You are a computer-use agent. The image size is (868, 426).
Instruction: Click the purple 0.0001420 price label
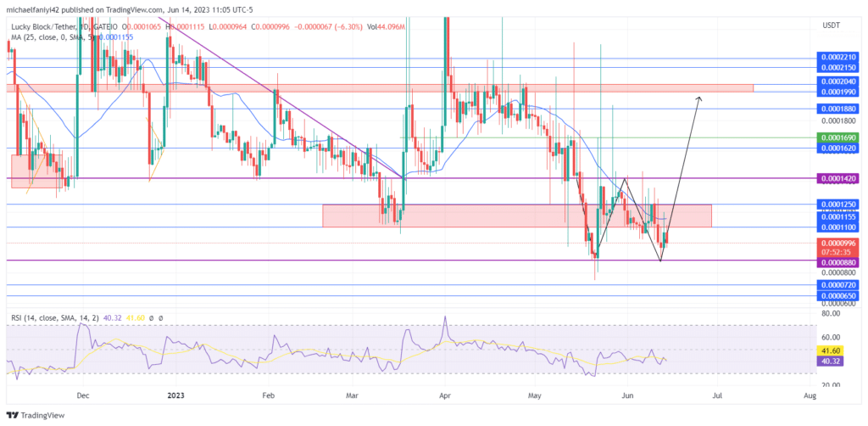tap(838, 178)
